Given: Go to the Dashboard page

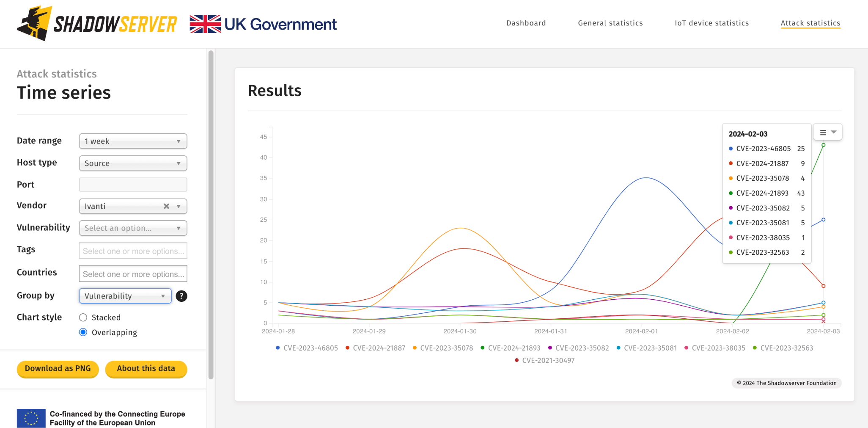Looking at the screenshot, I should click(x=526, y=23).
